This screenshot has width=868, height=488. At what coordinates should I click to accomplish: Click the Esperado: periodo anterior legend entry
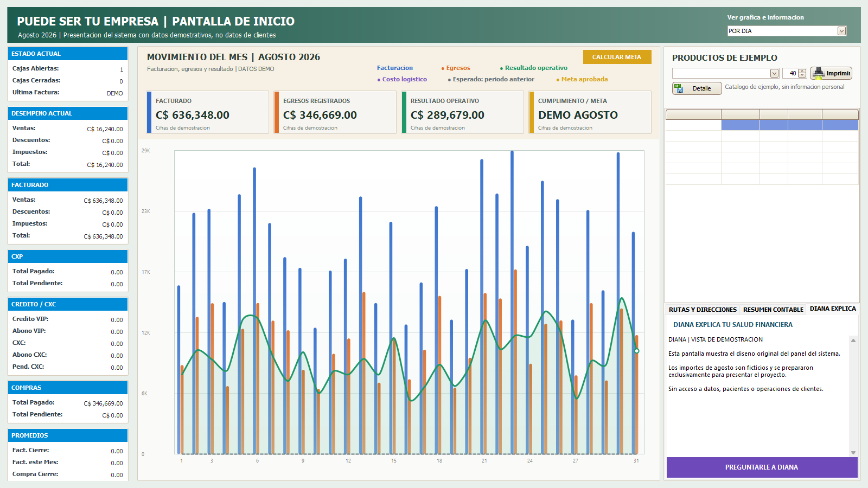[x=491, y=79]
